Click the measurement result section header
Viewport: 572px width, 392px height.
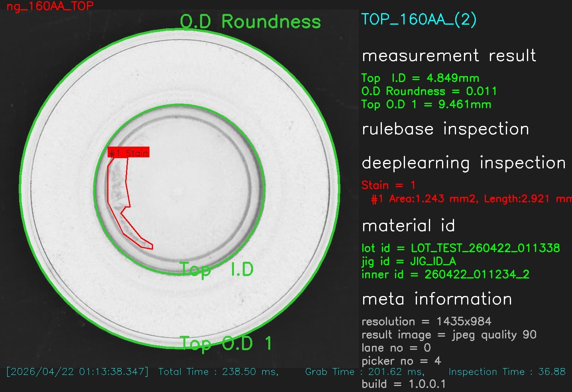point(449,55)
